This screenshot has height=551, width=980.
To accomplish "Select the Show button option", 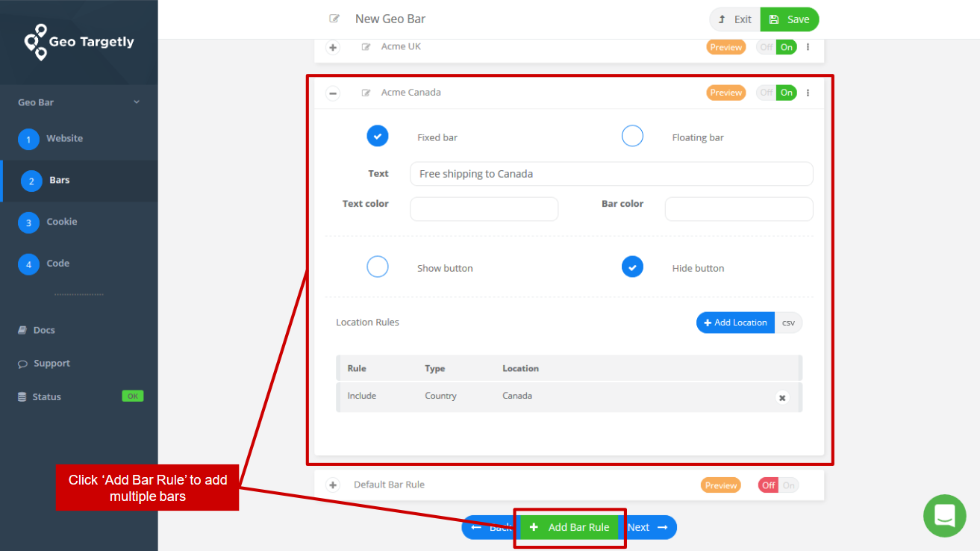I will point(377,267).
